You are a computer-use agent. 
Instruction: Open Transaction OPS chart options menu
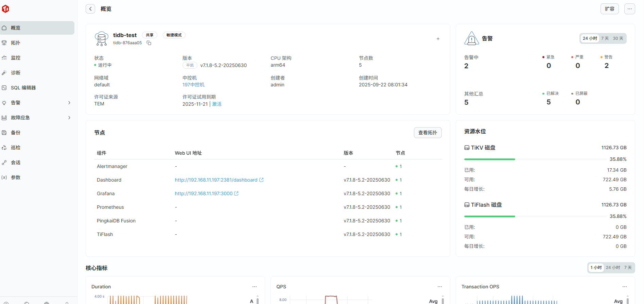[x=624, y=287]
